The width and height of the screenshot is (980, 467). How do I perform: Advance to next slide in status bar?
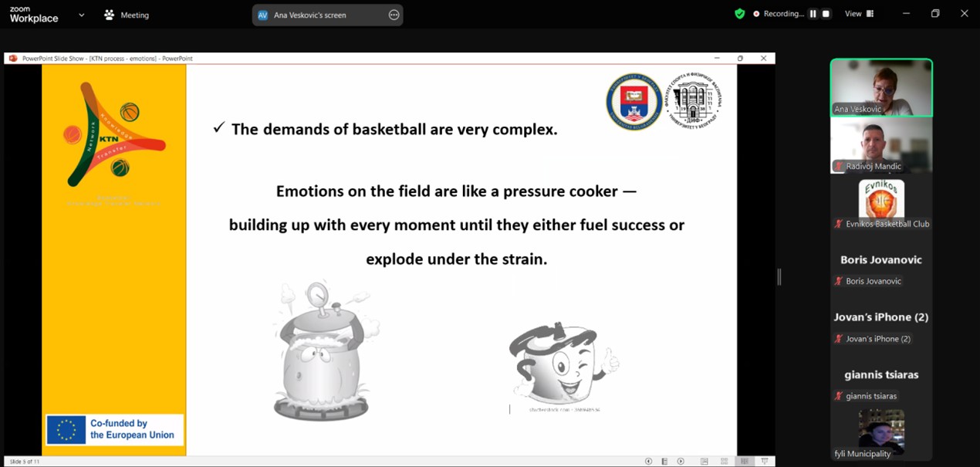click(x=681, y=462)
